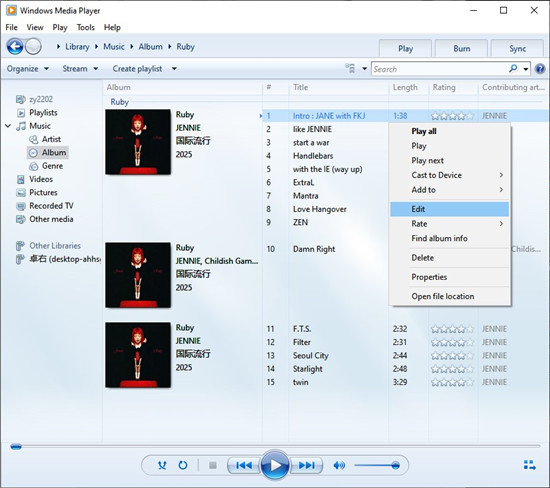550x488 pixels.
Task: Click Music in the breadcrumb
Action: tap(114, 47)
